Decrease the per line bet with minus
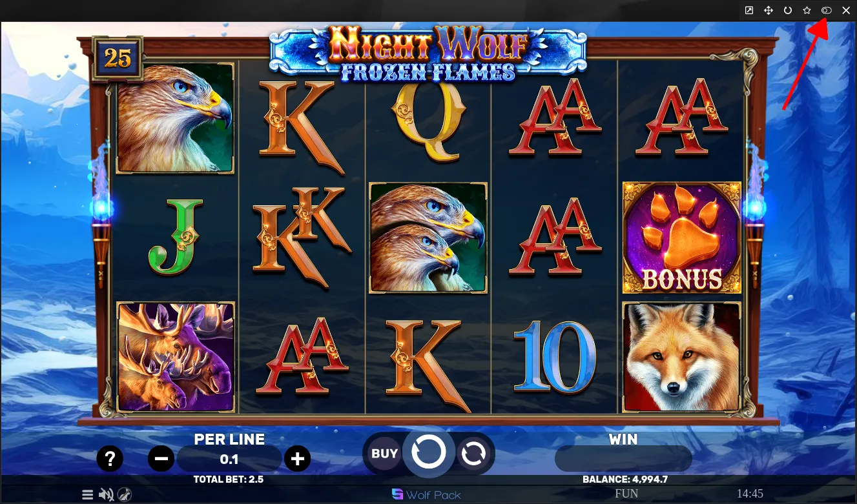 161,459
